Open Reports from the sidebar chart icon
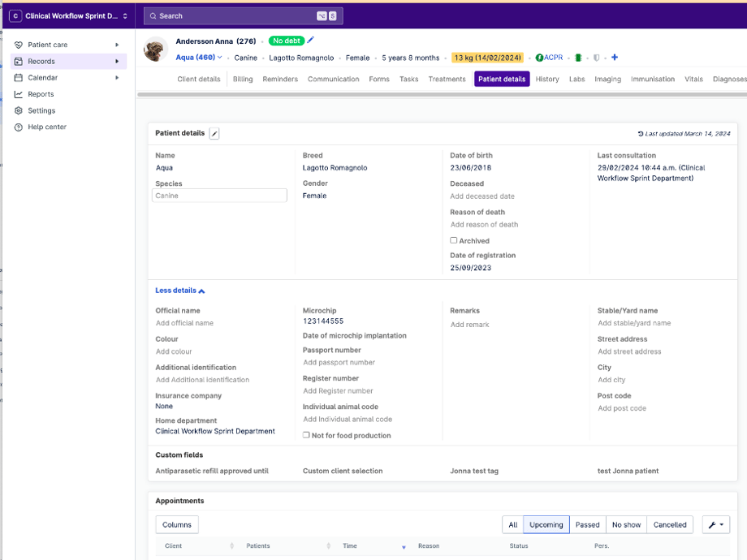The image size is (747, 560). pyautogui.click(x=19, y=94)
